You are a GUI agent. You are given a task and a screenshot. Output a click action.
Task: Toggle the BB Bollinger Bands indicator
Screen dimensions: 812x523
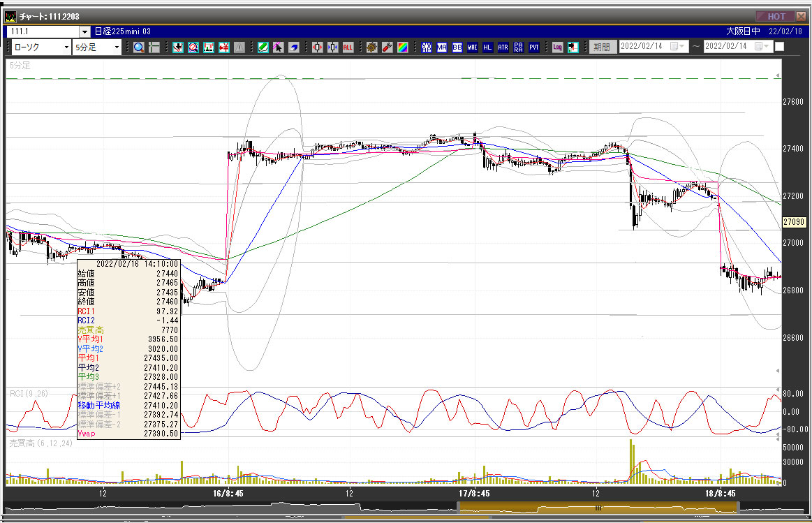click(x=457, y=47)
